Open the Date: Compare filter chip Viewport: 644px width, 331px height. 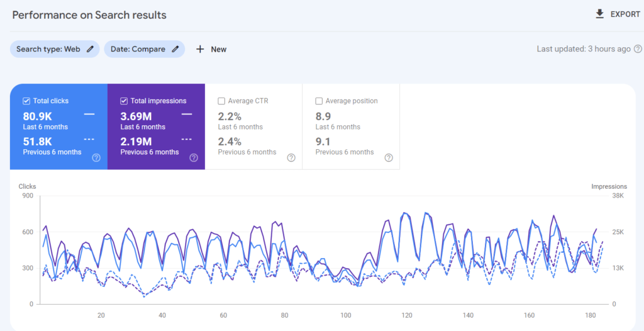[x=138, y=49]
